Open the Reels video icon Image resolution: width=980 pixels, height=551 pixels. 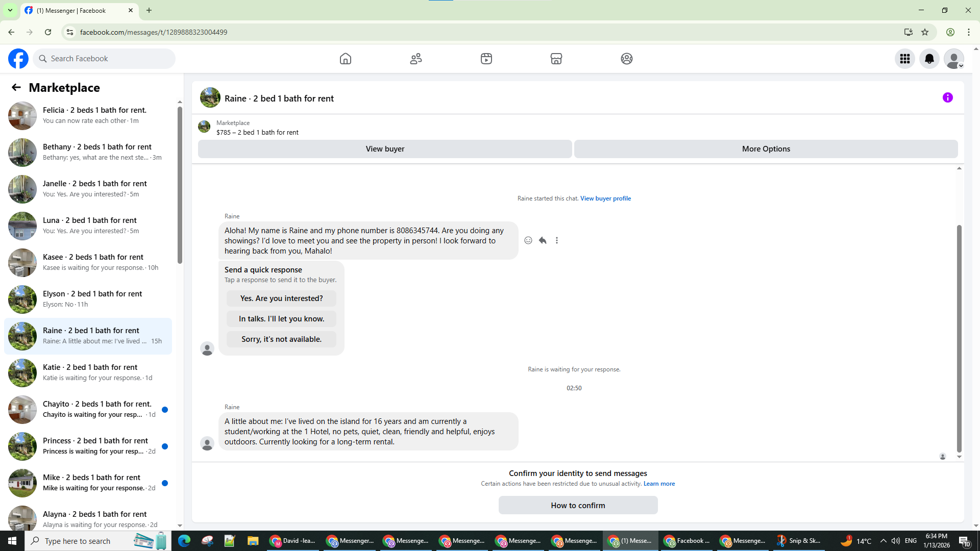click(x=486, y=59)
